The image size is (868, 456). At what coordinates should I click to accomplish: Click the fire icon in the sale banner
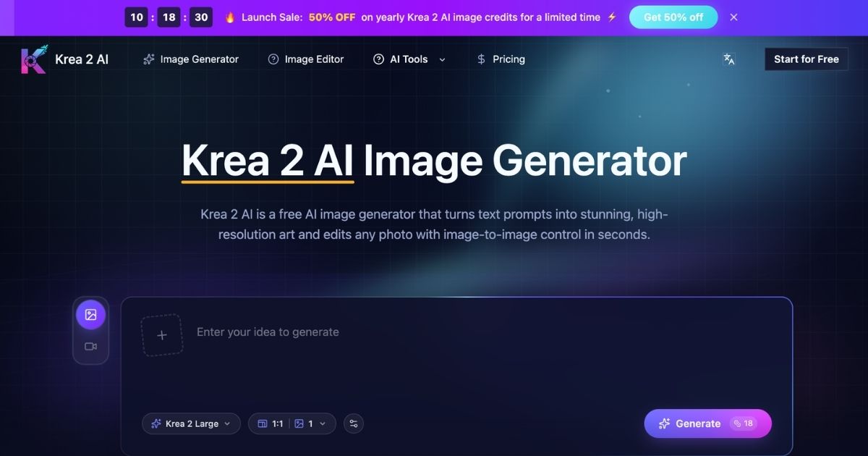(230, 17)
